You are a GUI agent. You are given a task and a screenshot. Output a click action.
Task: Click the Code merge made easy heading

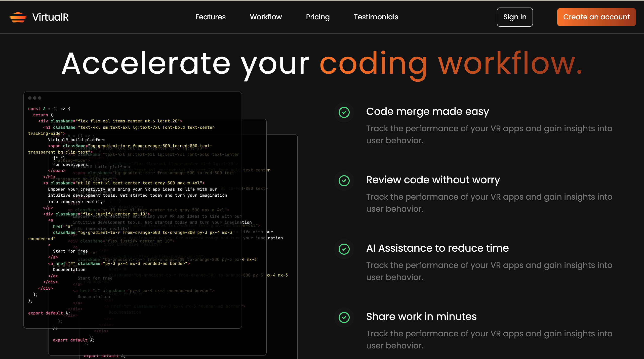[x=427, y=111]
